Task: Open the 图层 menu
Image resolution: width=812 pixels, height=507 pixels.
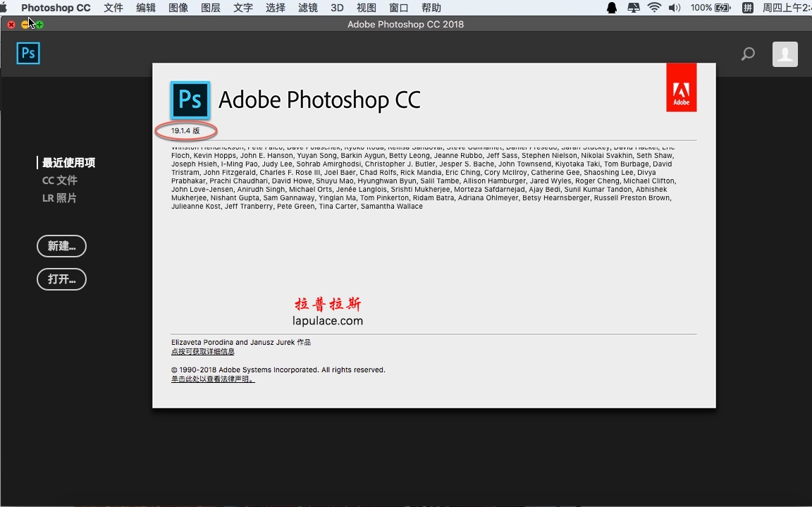Action: click(x=211, y=8)
